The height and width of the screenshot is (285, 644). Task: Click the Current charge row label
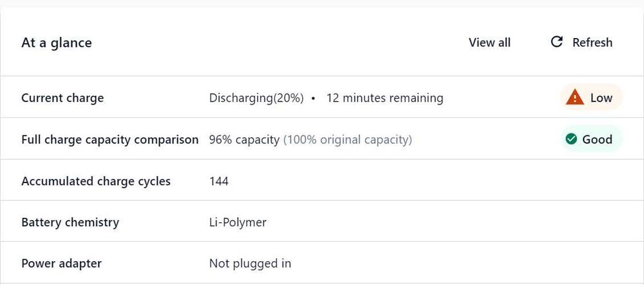62,98
